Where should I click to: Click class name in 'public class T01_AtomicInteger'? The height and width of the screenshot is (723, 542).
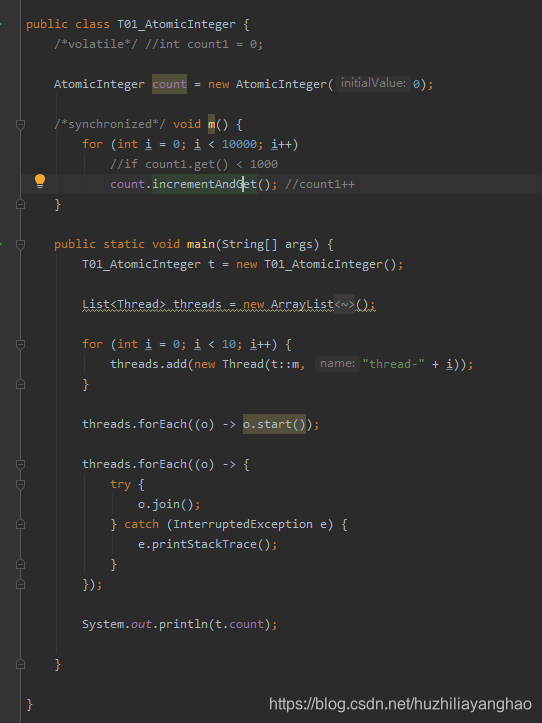[x=176, y=24]
